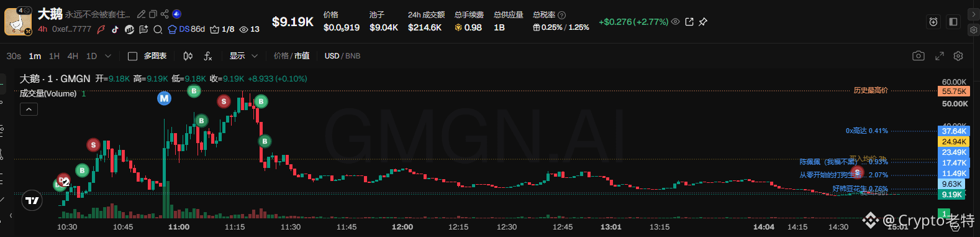This screenshot has height=237, width=980.
Task: Copy the token name with the copy icon
Action: (153, 14)
